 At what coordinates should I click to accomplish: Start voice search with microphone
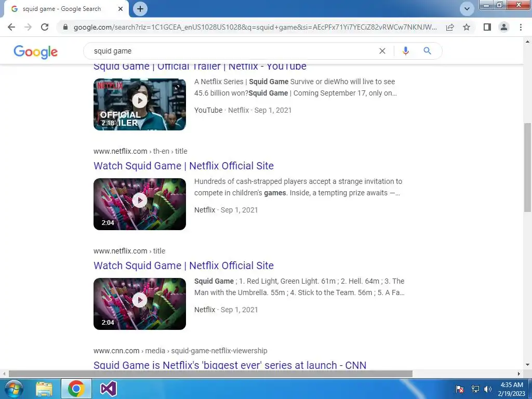405,51
